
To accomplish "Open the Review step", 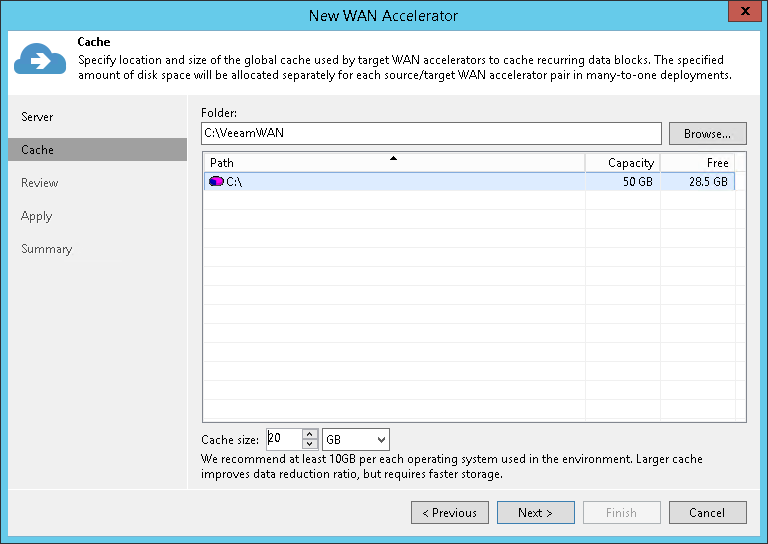I will click(x=39, y=183).
